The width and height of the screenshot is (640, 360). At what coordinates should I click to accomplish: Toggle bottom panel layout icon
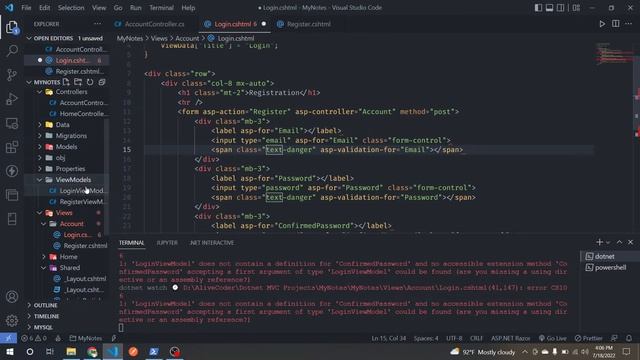(x=549, y=8)
